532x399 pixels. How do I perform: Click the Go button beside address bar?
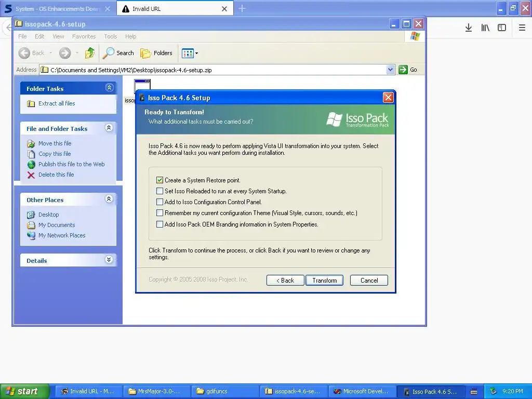coord(408,70)
